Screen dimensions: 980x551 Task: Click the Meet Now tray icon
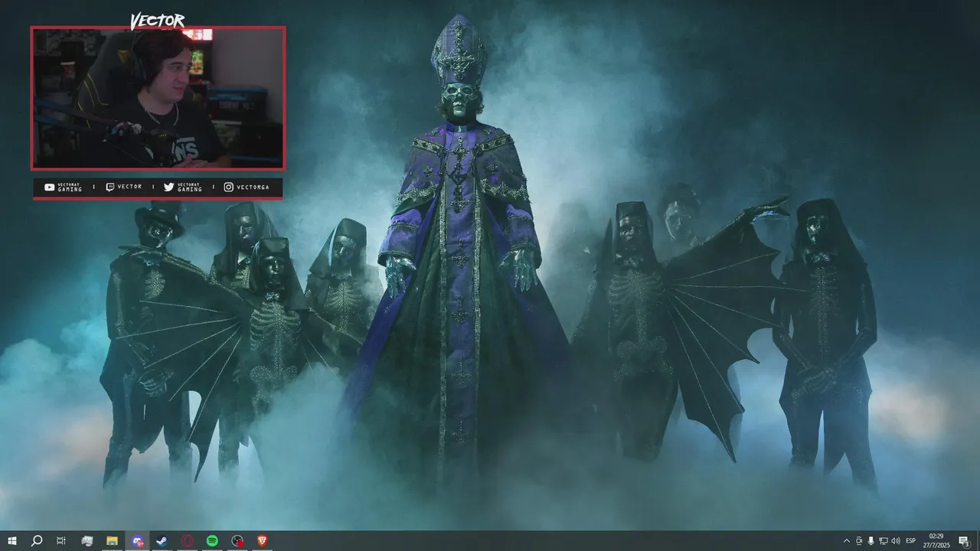[859, 541]
